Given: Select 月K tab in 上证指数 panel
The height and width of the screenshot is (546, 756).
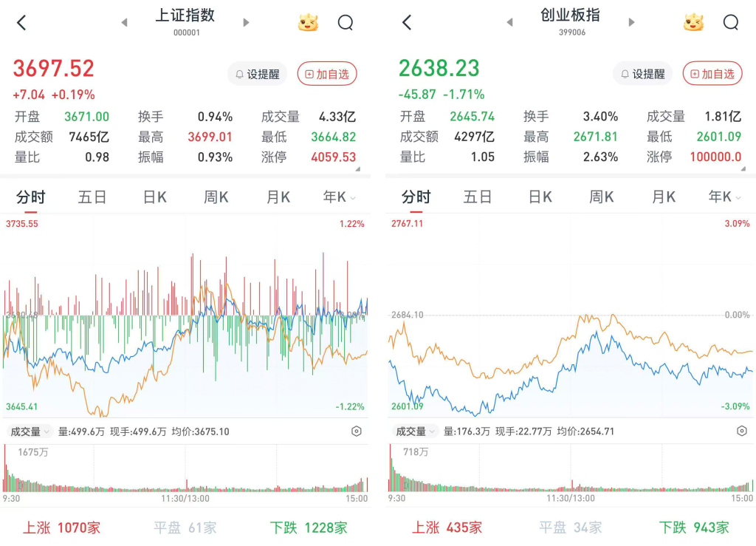Looking at the screenshot, I should pos(278,197).
